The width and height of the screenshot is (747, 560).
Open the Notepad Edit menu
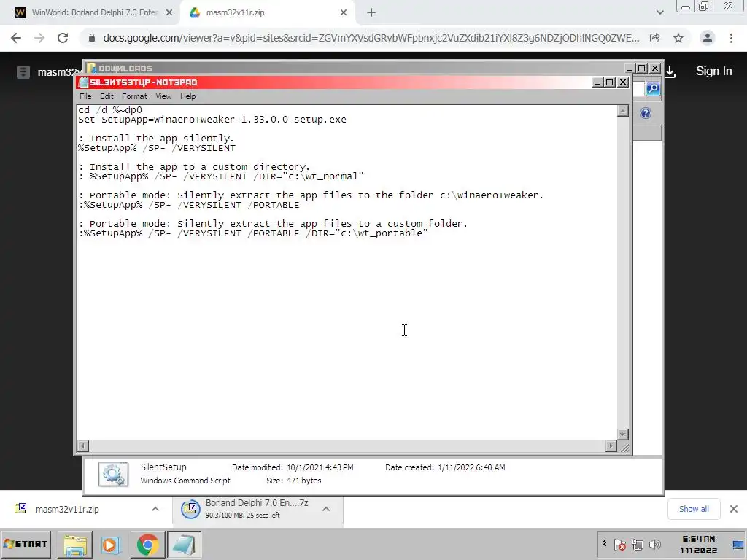[107, 96]
